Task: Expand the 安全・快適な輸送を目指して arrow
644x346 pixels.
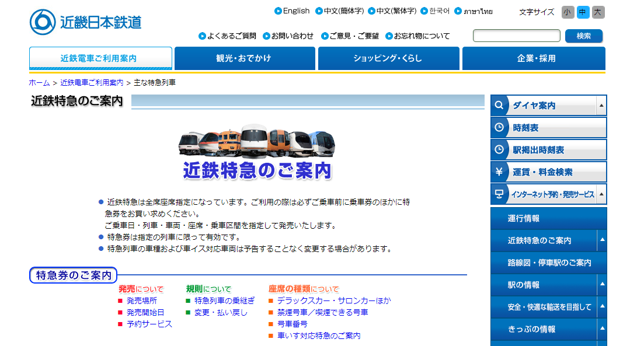Action: [602, 306]
